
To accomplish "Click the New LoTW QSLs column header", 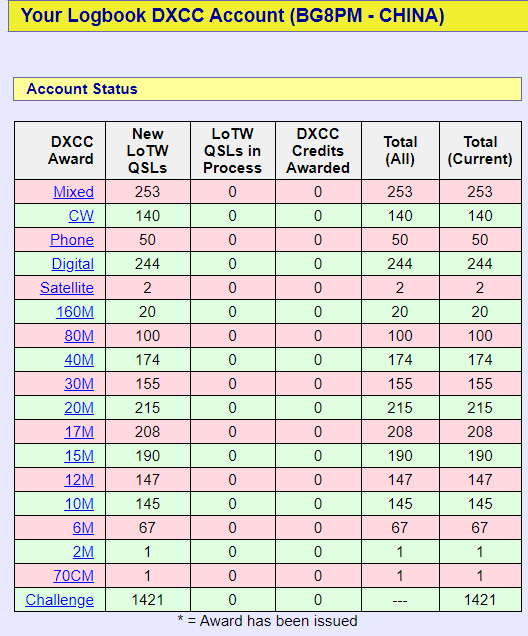I will [148, 150].
